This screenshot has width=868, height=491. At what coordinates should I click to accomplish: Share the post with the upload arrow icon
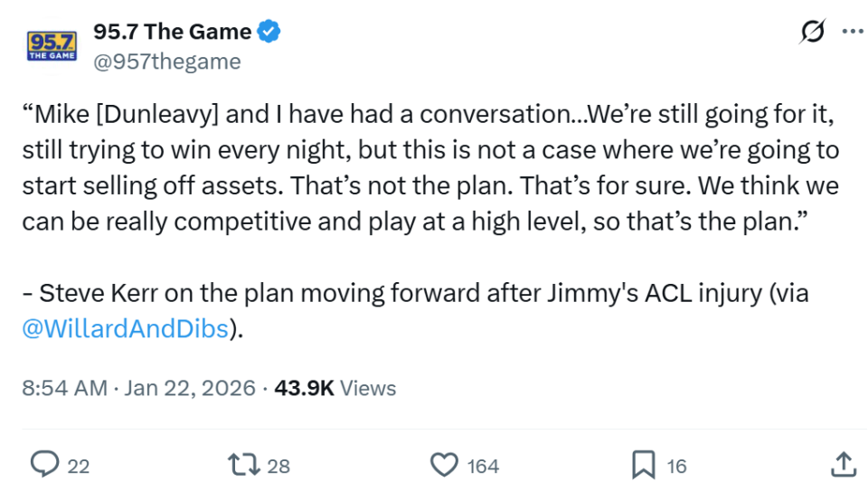coord(843,465)
